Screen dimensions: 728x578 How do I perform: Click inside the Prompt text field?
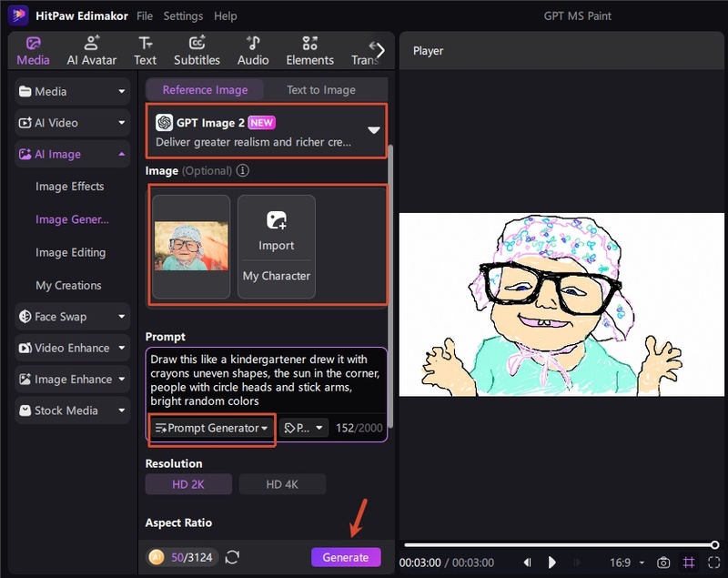(266, 380)
